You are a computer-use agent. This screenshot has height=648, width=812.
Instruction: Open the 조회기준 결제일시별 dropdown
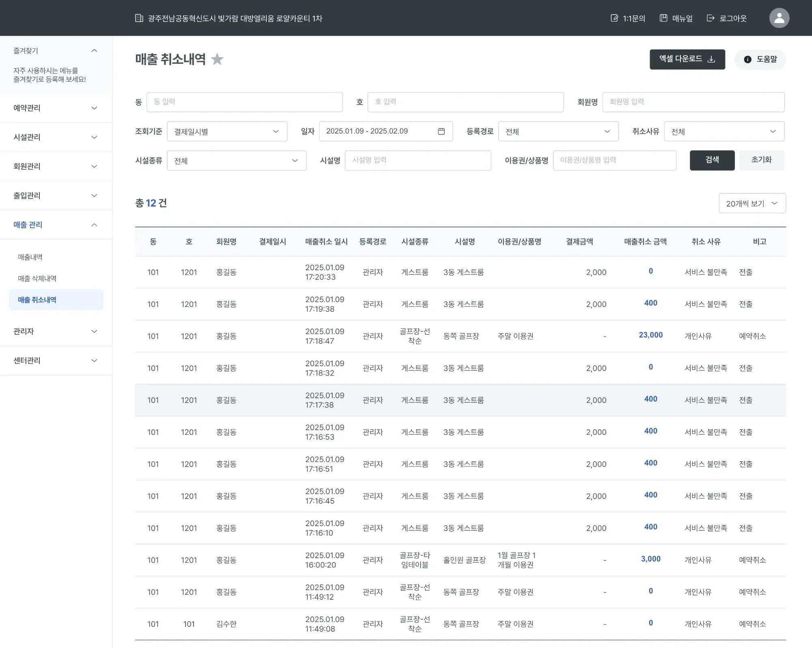227,132
